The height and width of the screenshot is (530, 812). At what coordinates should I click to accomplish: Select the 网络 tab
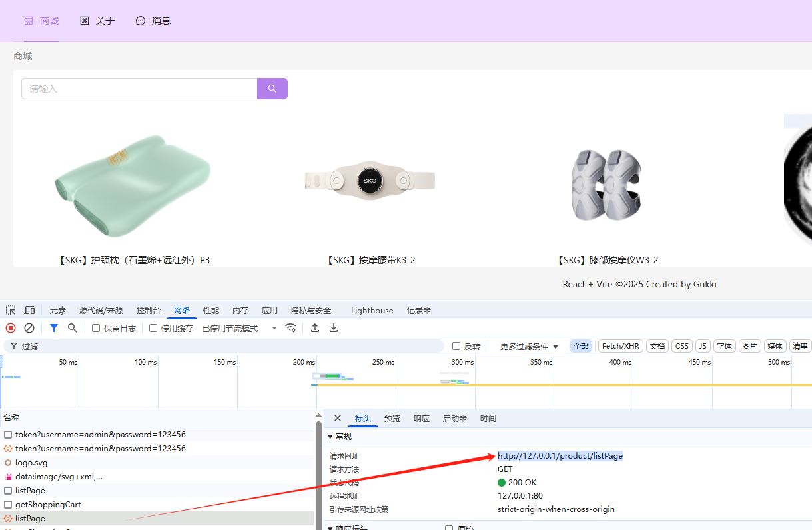[x=182, y=310]
